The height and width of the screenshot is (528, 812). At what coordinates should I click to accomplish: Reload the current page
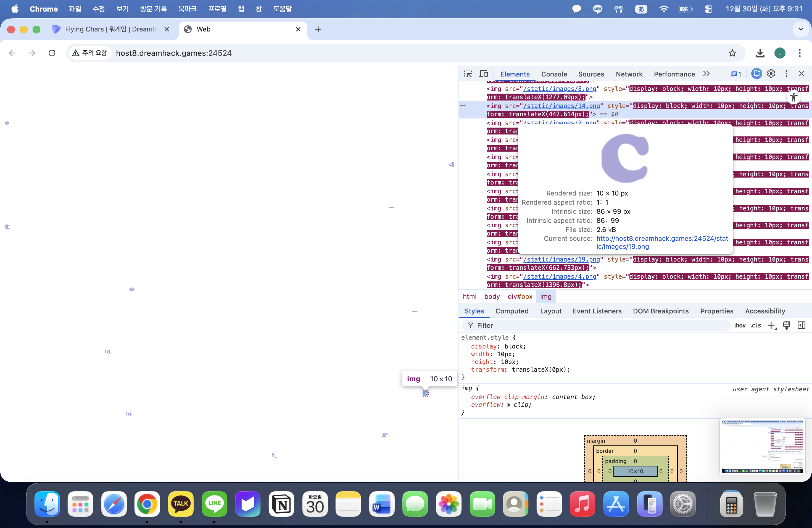click(52, 53)
